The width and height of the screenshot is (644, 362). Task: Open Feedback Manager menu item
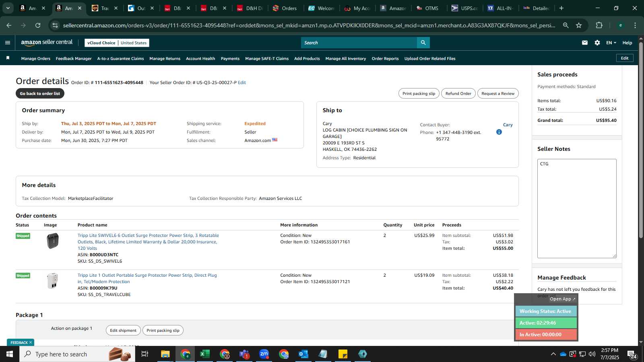pos(74,59)
